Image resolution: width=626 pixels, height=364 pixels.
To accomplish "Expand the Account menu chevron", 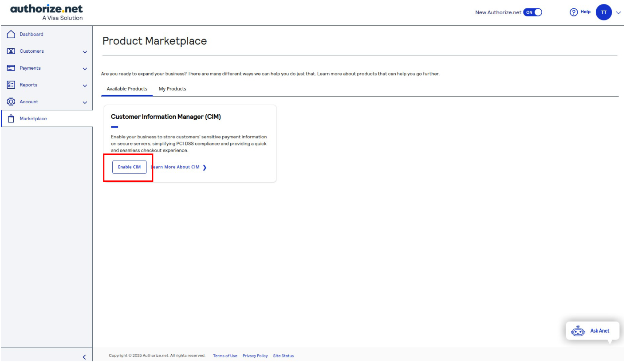I will pyautogui.click(x=85, y=102).
